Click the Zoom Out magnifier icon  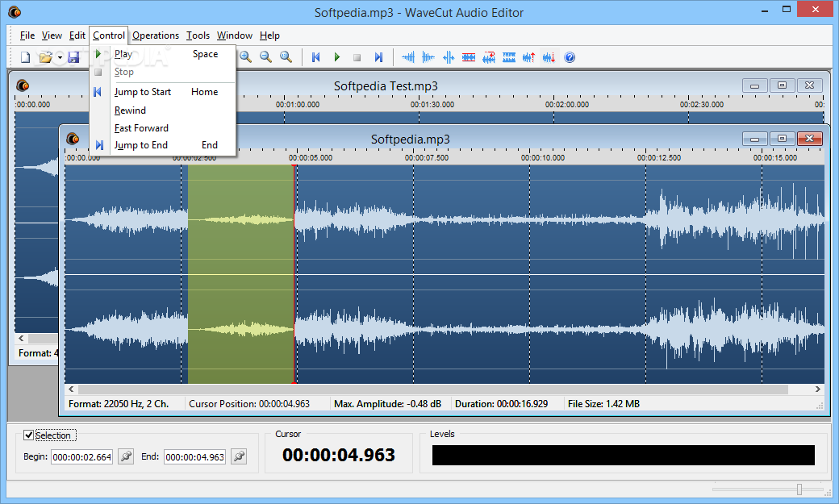click(266, 57)
